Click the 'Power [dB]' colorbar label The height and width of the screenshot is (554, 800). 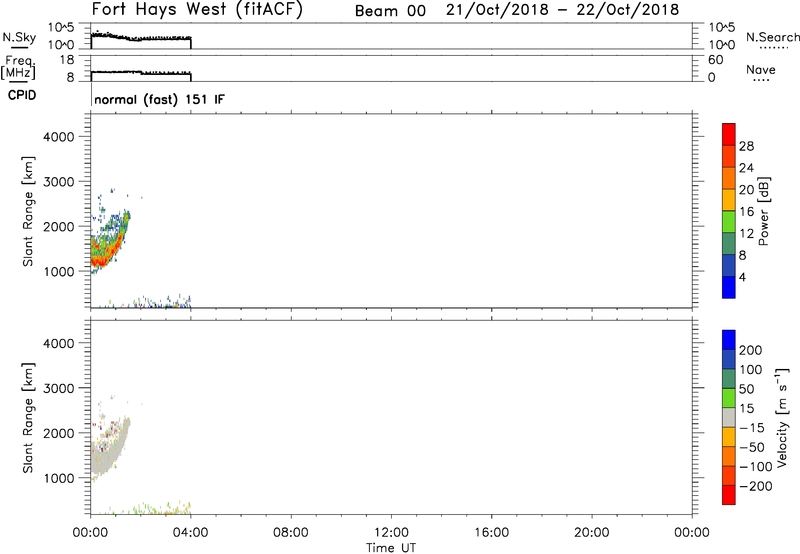click(x=763, y=211)
